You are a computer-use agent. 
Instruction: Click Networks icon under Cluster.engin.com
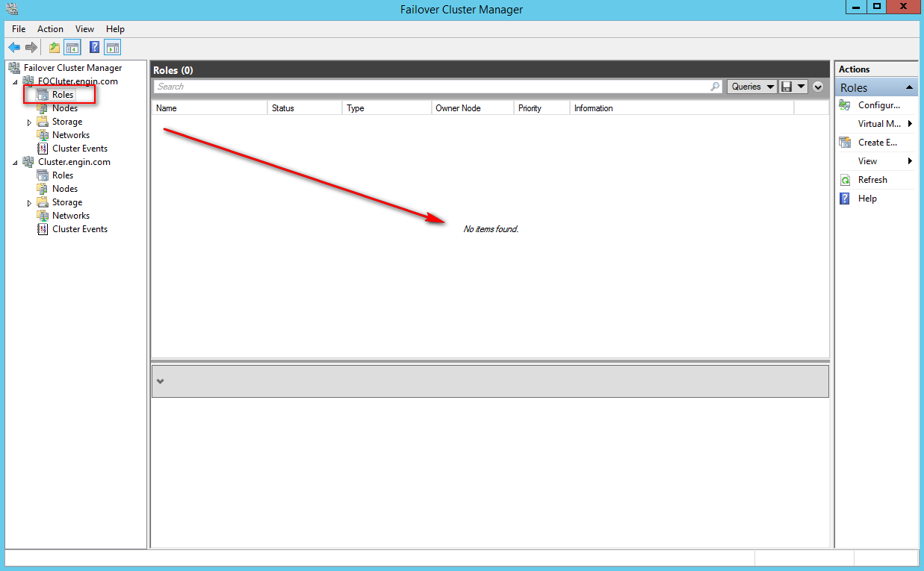pyautogui.click(x=43, y=216)
